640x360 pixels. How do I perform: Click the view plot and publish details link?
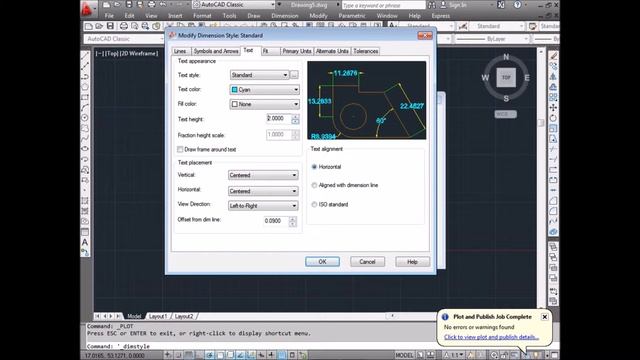(x=491, y=337)
